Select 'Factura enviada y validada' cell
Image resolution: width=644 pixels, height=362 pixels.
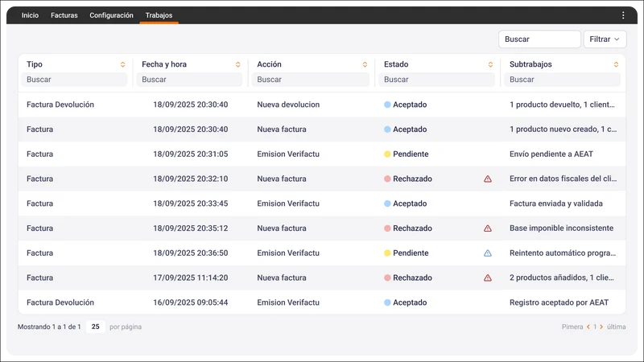(556, 204)
